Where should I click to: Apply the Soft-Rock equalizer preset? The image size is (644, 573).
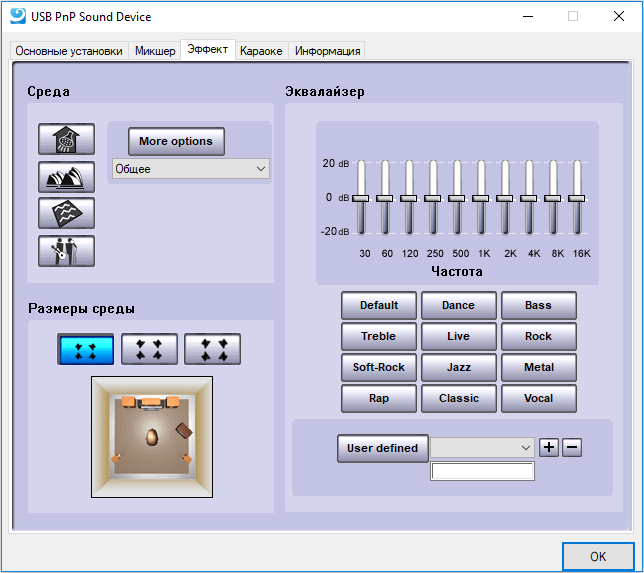click(x=379, y=367)
